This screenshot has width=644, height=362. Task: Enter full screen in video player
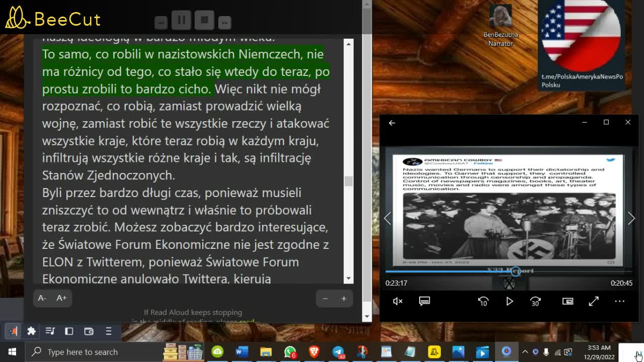pyautogui.click(x=594, y=301)
